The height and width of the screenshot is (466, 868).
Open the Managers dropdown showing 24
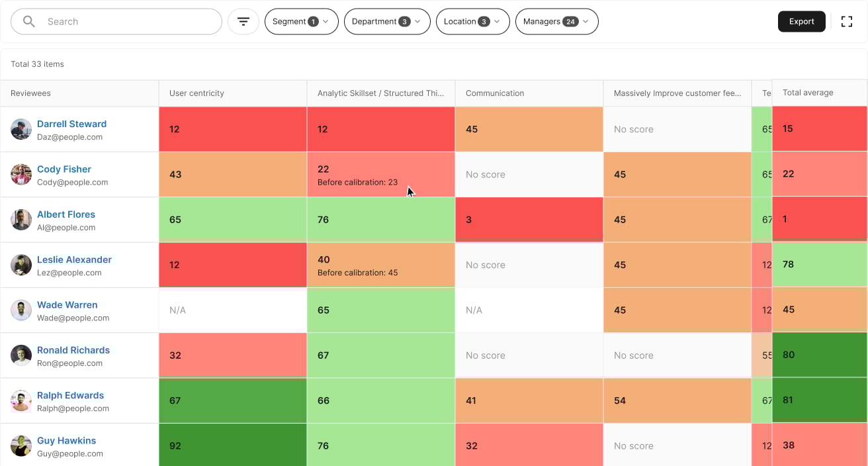click(556, 21)
